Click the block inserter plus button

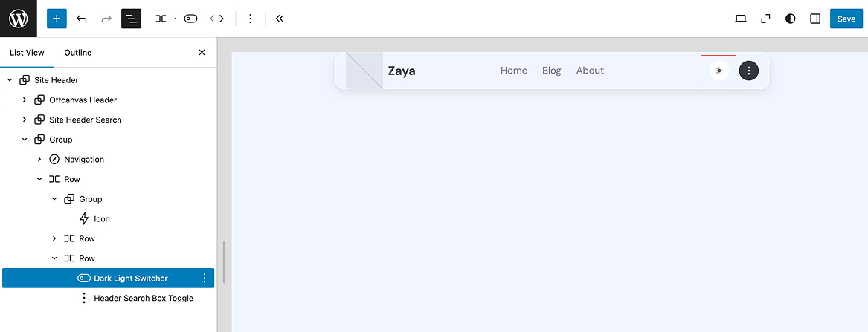57,19
